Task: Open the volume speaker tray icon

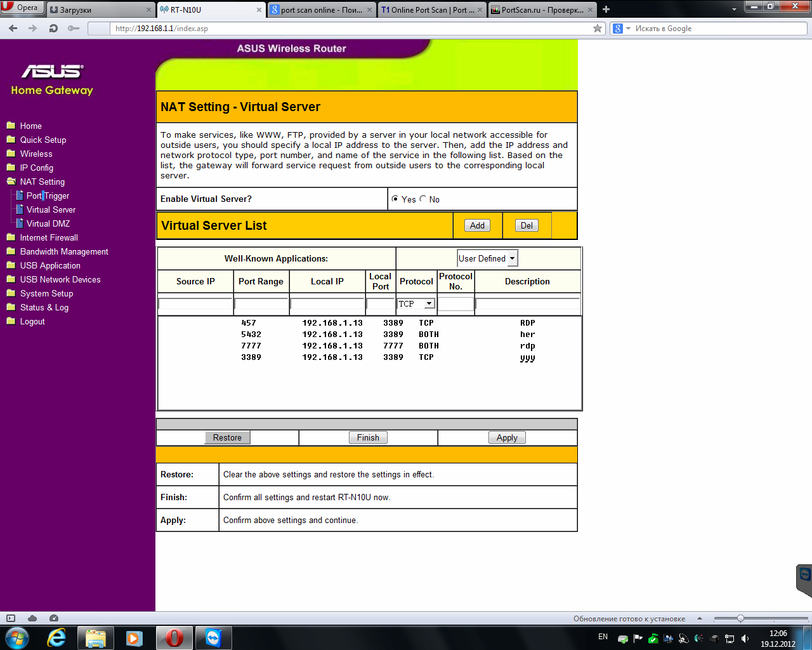Action: 745,639
